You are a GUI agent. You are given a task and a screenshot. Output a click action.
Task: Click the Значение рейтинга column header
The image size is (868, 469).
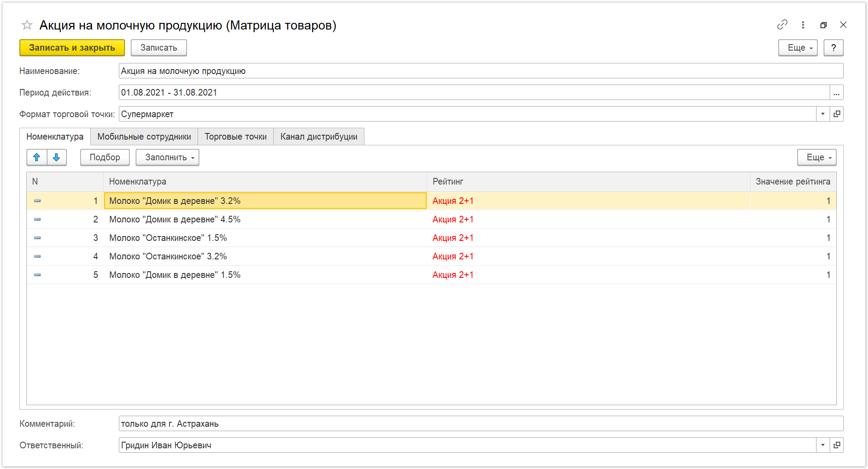point(793,181)
